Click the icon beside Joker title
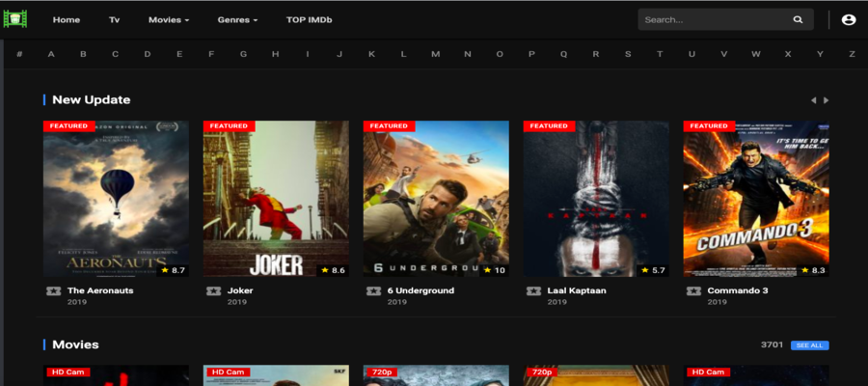This screenshot has width=868, height=386. pyautogui.click(x=212, y=290)
